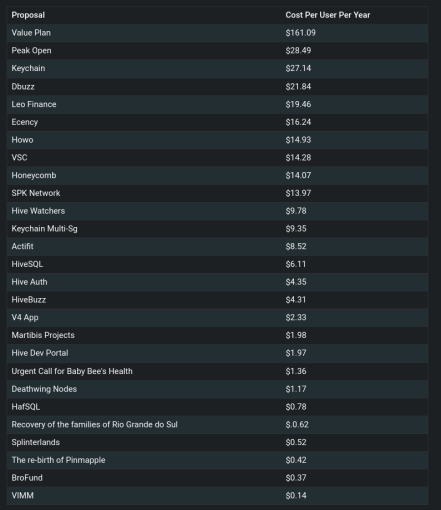Select the Leo Finance row
This screenshot has width=441, height=510.
tap(217, 104)
